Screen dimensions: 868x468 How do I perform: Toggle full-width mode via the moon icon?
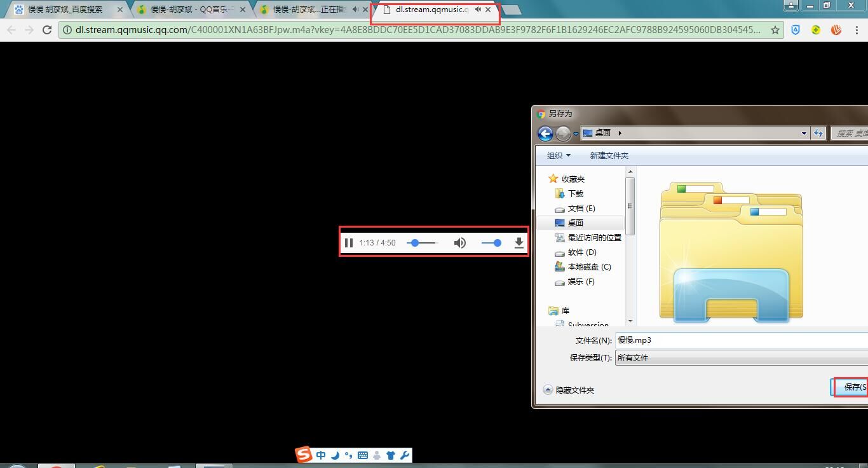(335, 455)
